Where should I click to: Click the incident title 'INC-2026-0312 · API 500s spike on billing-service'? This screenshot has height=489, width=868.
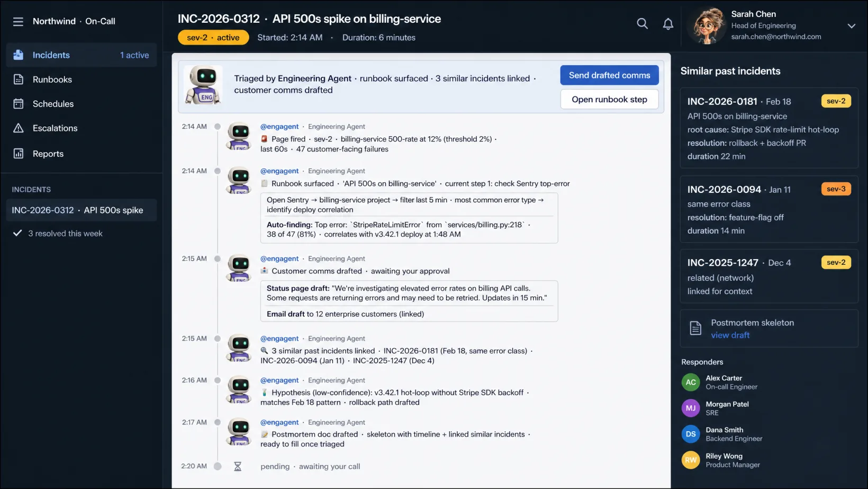309,19
